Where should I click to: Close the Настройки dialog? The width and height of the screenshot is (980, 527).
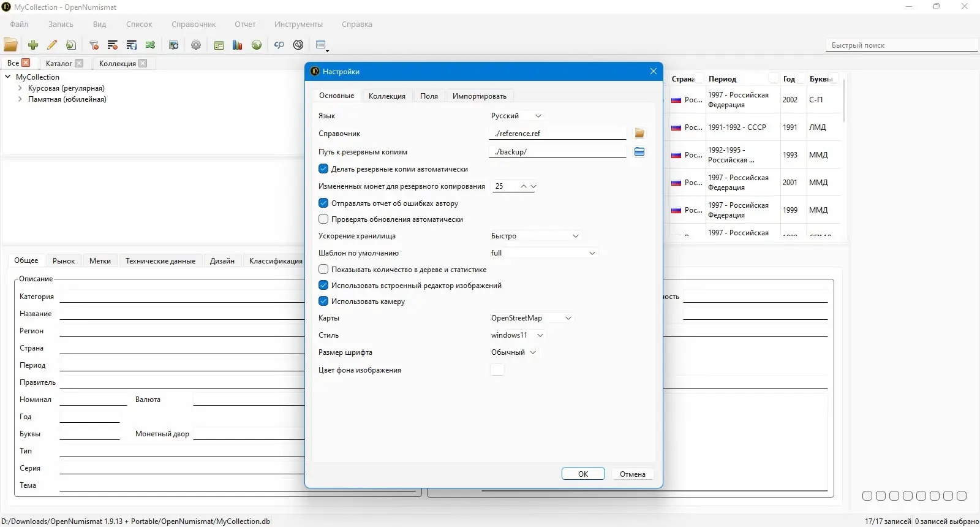click(x=654, y=71)
